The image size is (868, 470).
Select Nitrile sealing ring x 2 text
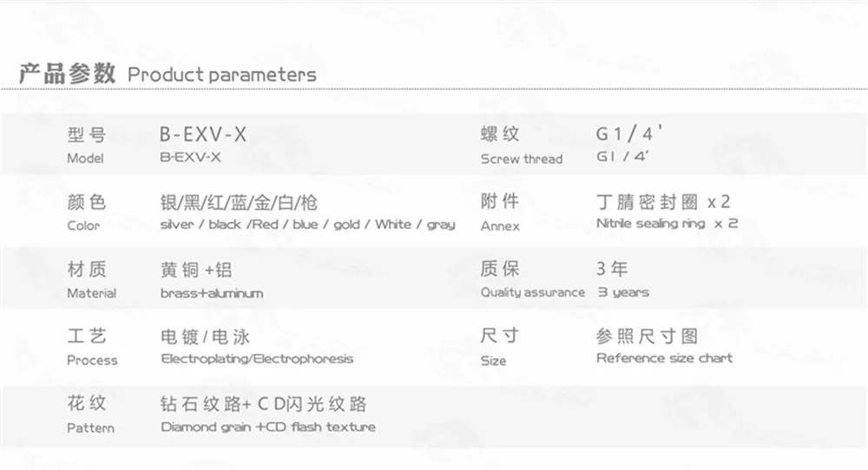pos(667,224)
